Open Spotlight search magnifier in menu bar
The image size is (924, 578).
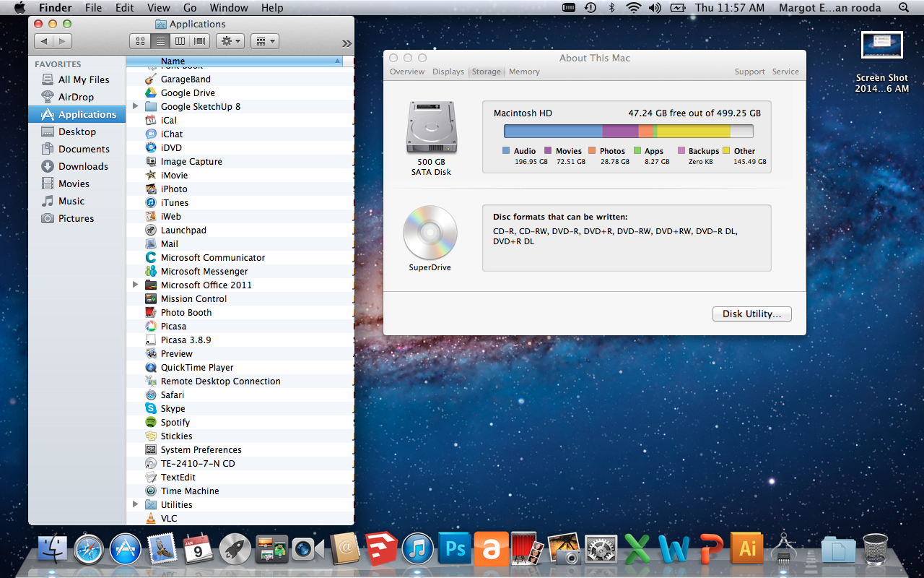click(904, 8)
